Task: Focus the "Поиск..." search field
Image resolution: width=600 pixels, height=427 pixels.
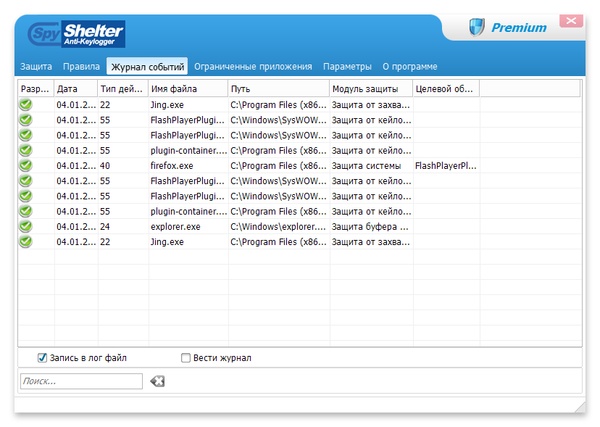Action: click(80, 381)
